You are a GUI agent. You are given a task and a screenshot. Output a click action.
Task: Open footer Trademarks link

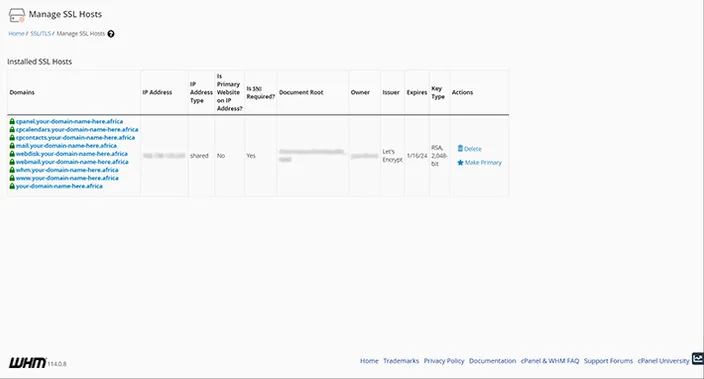(x=401, y=361)
